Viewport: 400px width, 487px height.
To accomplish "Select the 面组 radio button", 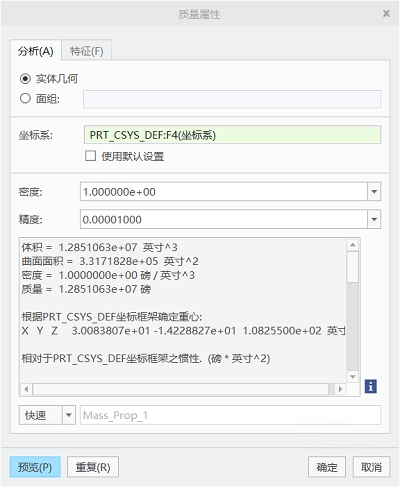I will pyautogui.click(x=25, y=98).
